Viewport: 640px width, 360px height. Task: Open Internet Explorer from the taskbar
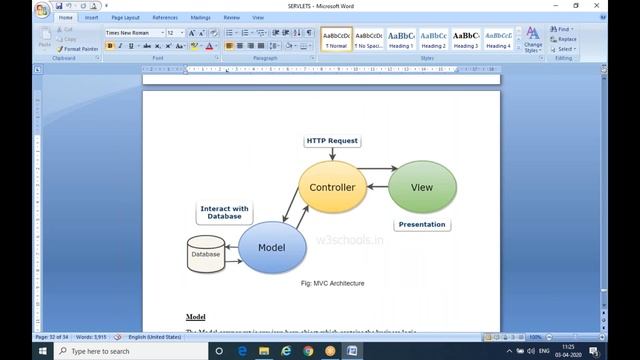[x=286, y=351]
